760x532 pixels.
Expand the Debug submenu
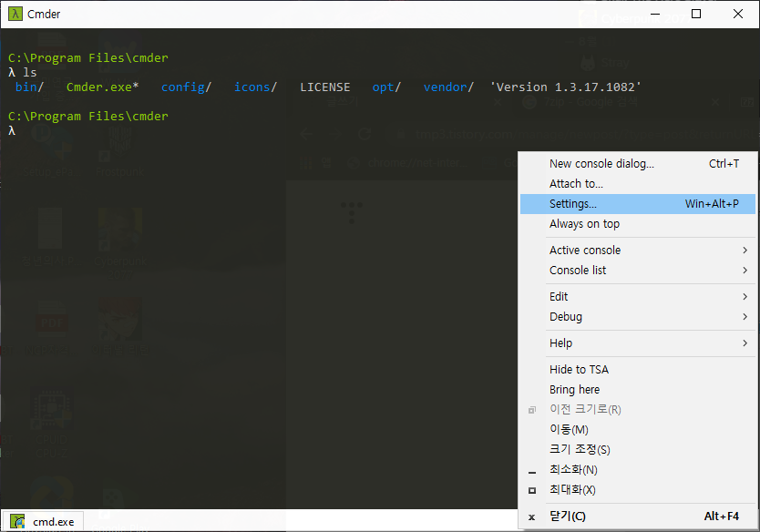point(637,317)
